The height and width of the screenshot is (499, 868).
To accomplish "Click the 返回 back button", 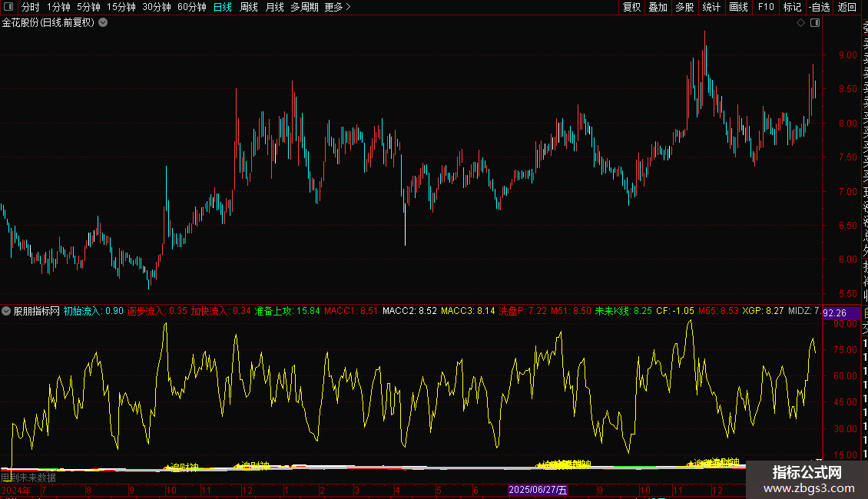I will click(x=847, y=7).
